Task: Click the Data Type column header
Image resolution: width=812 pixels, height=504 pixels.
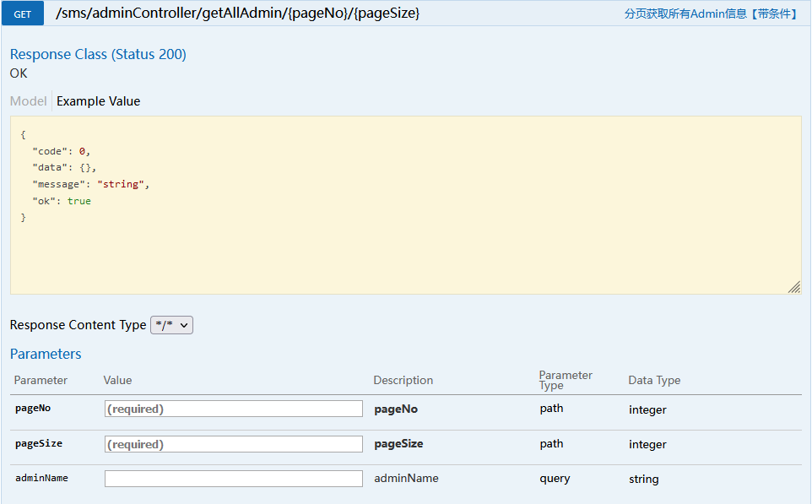Action: 654,380
